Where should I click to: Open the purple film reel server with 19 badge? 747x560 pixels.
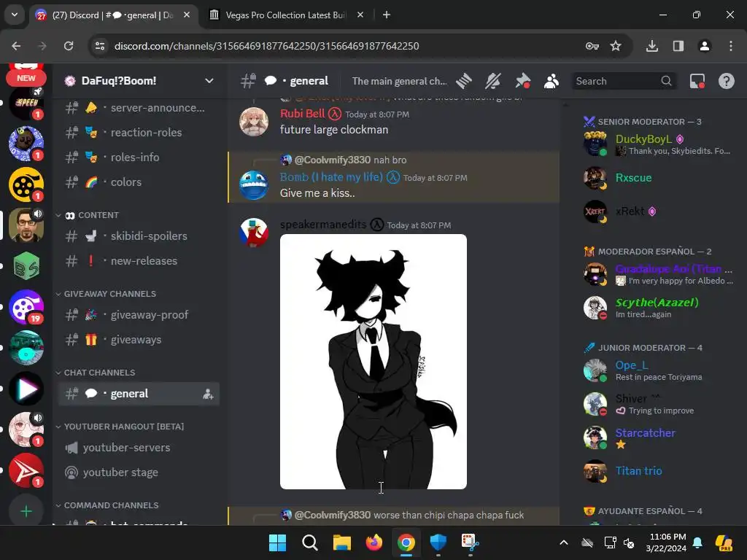tap(26, 307)
